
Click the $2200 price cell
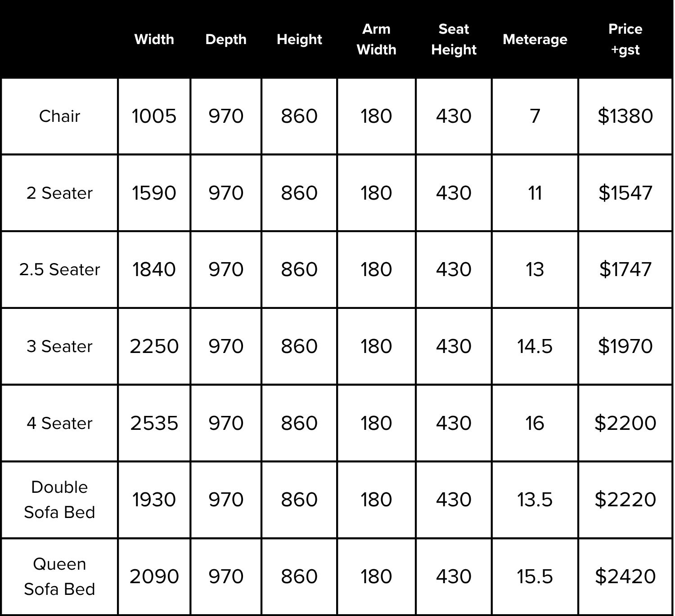[x=625, y=423]
